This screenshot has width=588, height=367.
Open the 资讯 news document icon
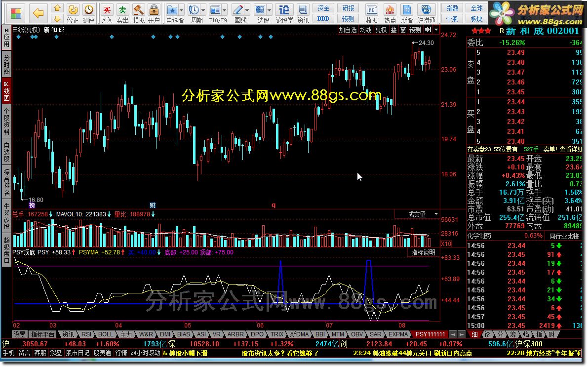tap(303, 13)
